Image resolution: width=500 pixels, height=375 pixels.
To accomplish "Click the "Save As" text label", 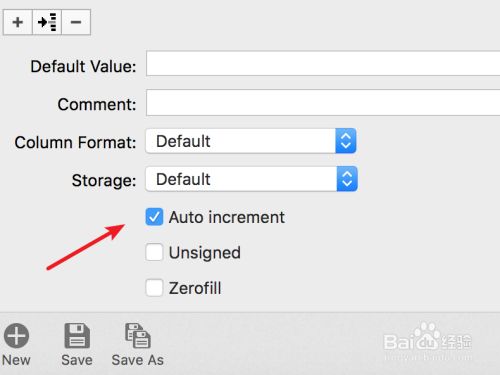I will point(138,360).
